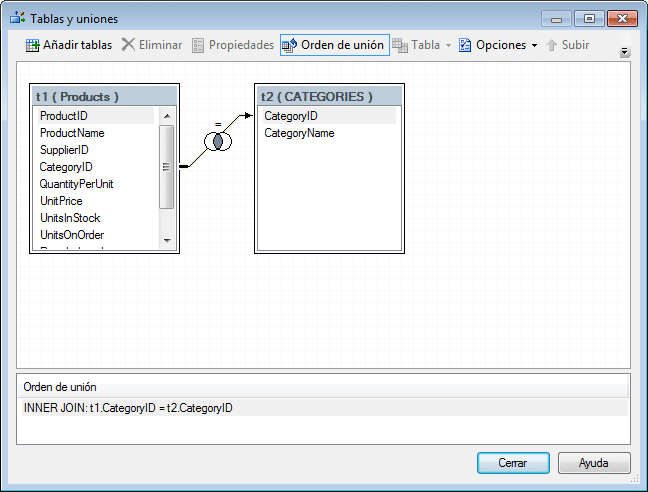
Task: Click the Products list scrollbar thumb
Action: (167, 167)
